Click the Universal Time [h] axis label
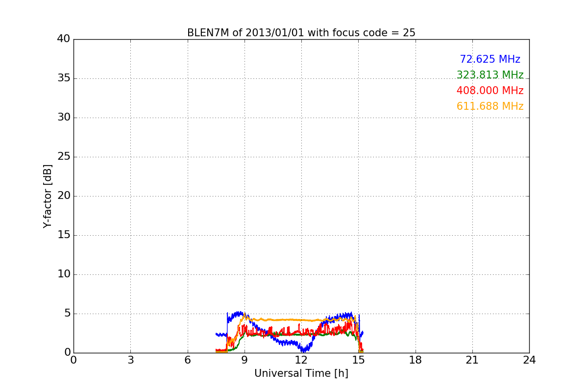The image size is (588, 392). [301, 373]
